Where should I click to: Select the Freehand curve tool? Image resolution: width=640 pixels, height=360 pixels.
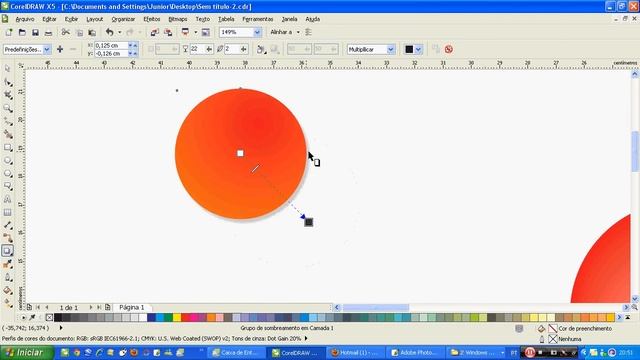7,121
